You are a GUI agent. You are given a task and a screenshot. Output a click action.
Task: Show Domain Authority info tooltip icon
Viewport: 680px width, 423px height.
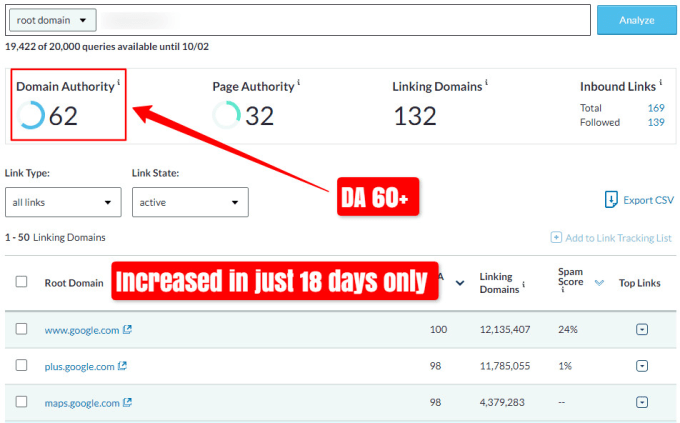[x=118, y=82]
